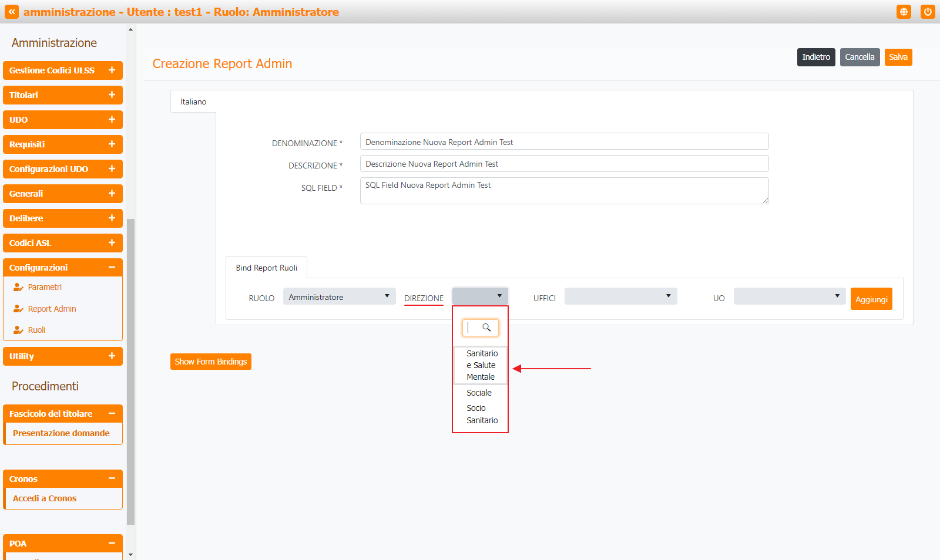Click the search magnifier in dropdown
Image resolution: width=940 pixels, height=560 pixels.
tap(486, 328)
